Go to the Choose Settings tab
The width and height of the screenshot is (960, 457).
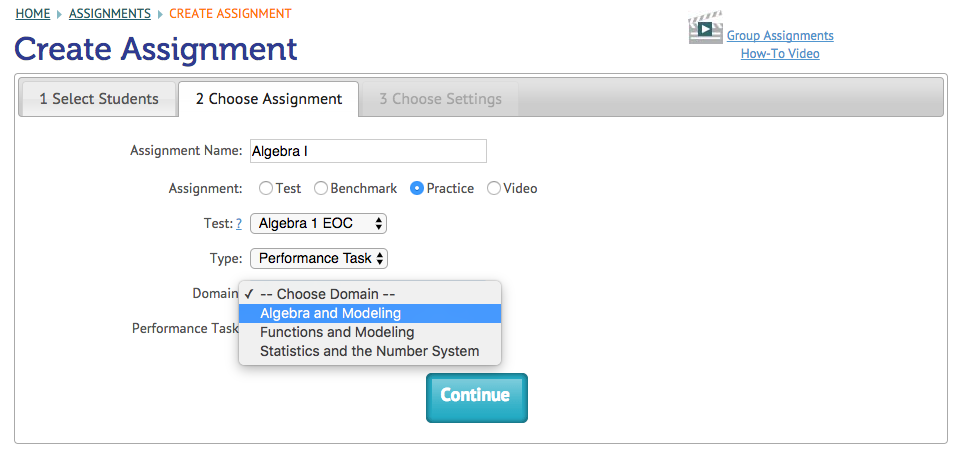coord(440,99)
